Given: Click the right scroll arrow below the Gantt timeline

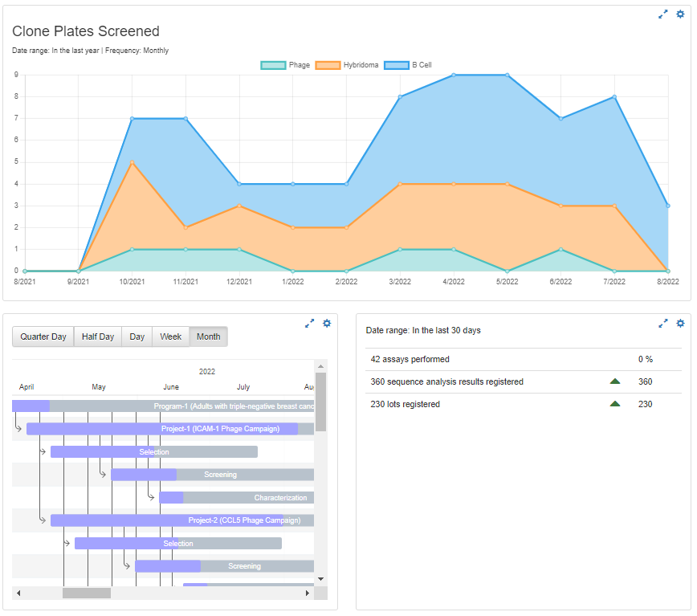Looking at the screenshot, I should pos(308,594).
